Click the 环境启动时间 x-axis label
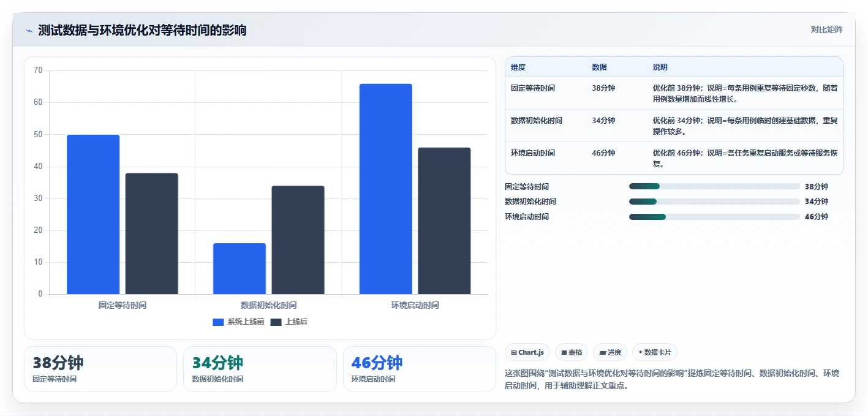 pyautogui.click(x=415, y=305)
